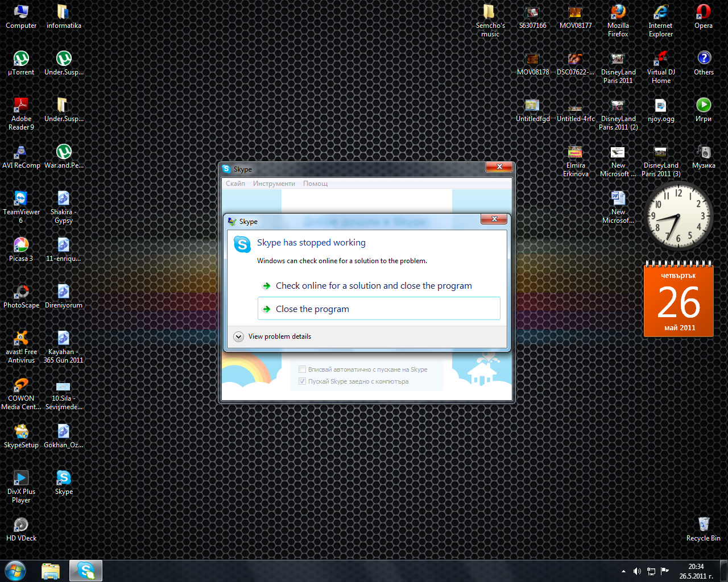Show hidden tray icons arrow
This screenshot has width=728, height=582.
coord(623,571)
